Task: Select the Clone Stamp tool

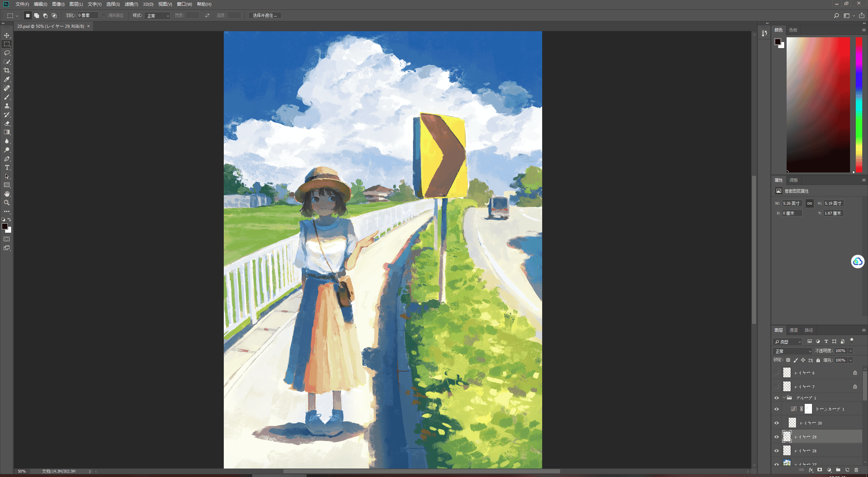Action: pos(7,106)
